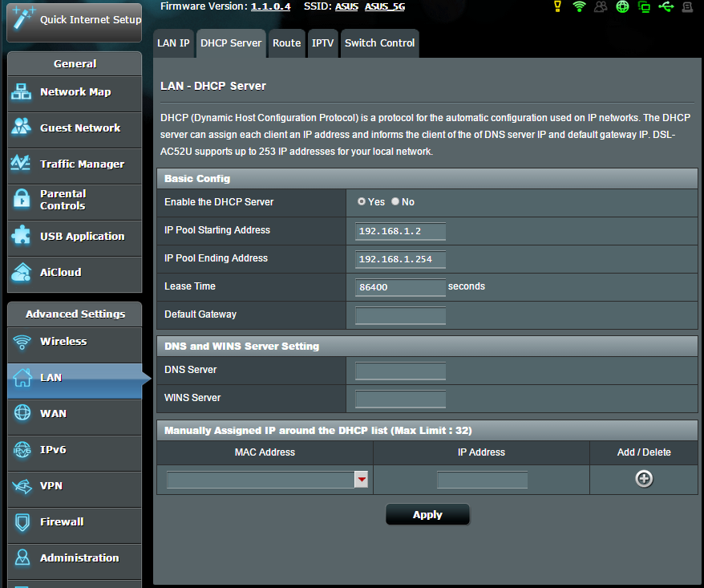
Task: Switch to the Switch Control tab
Action: [x=379, y=43]
